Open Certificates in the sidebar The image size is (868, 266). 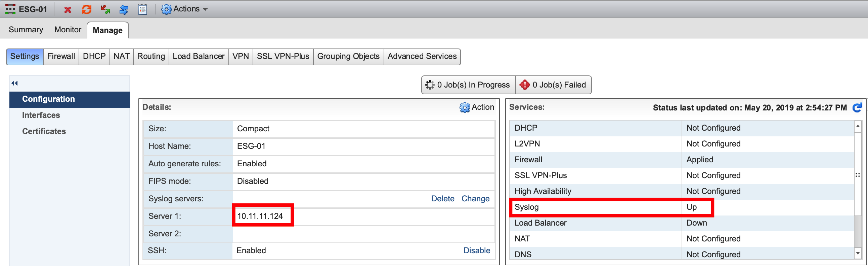[x=44, y=131]
